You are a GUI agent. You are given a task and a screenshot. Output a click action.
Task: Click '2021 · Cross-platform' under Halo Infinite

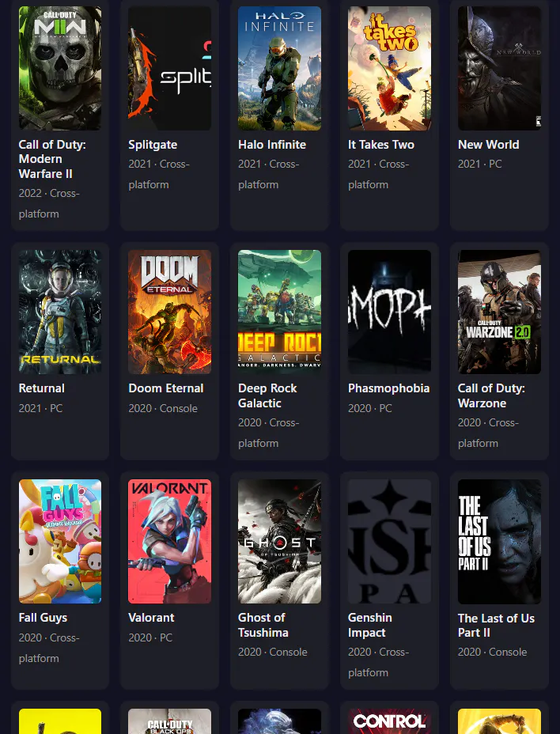click(x=269, y=174)
